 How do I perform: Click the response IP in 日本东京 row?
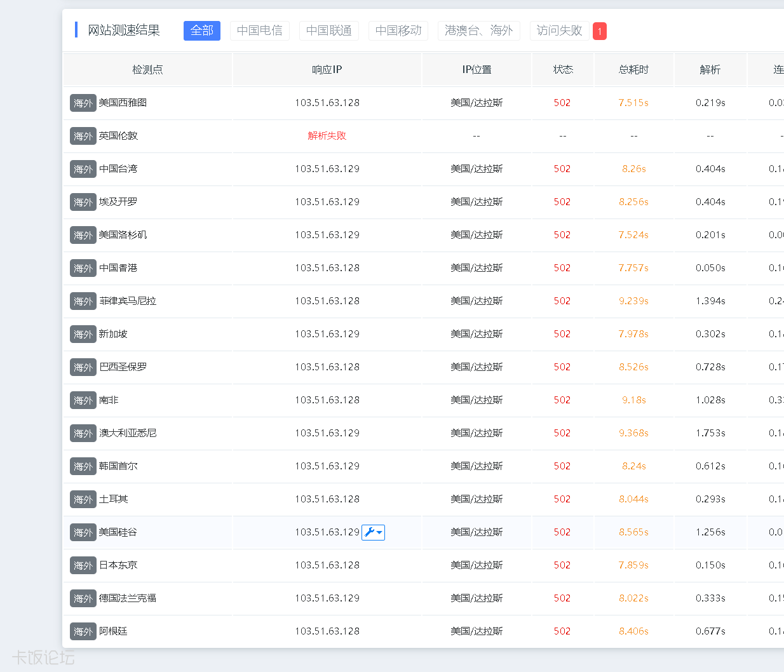coord(327,565)
